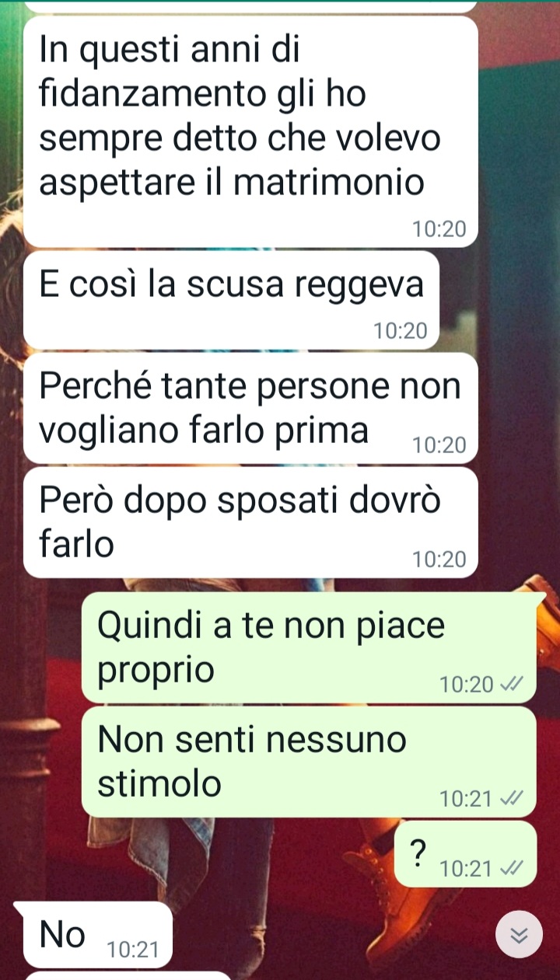Select the 'Perché tante persone non vogliono' message

[x=250, y=409]
